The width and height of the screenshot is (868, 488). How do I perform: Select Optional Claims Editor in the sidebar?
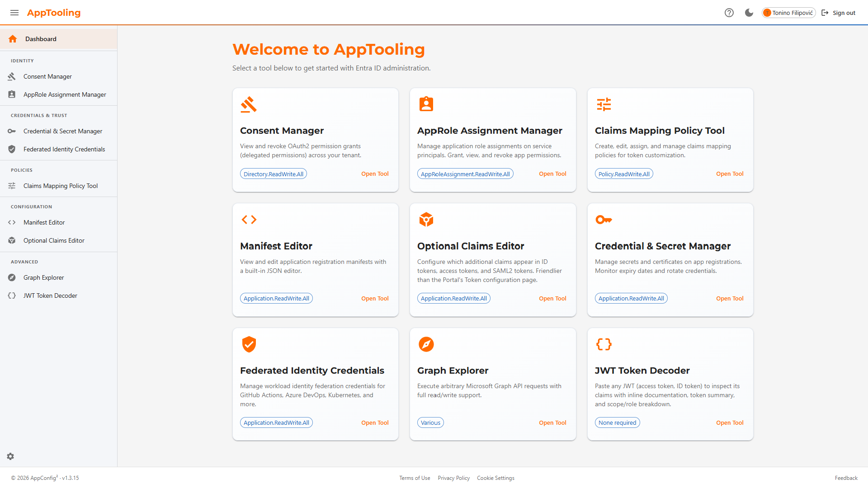(54, 240)
